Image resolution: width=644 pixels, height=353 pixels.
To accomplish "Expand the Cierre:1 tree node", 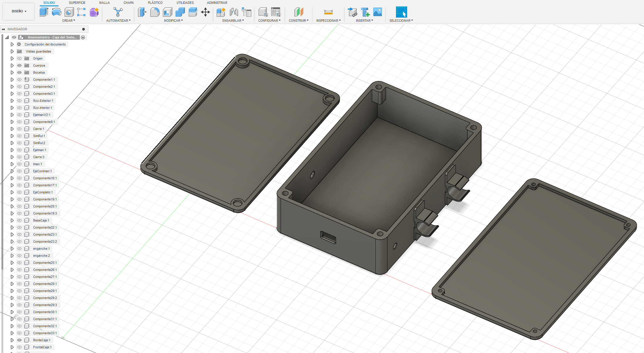I will 12,129.
